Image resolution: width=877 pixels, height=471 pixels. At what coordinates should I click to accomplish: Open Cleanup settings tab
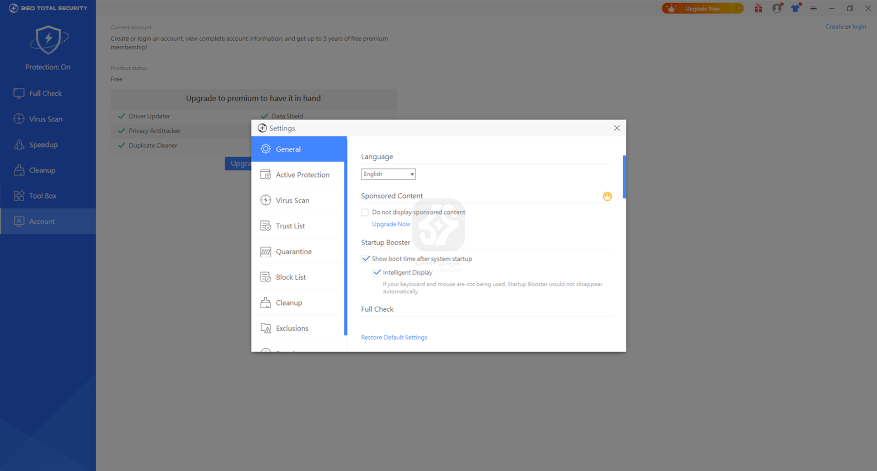coord(298,303)
